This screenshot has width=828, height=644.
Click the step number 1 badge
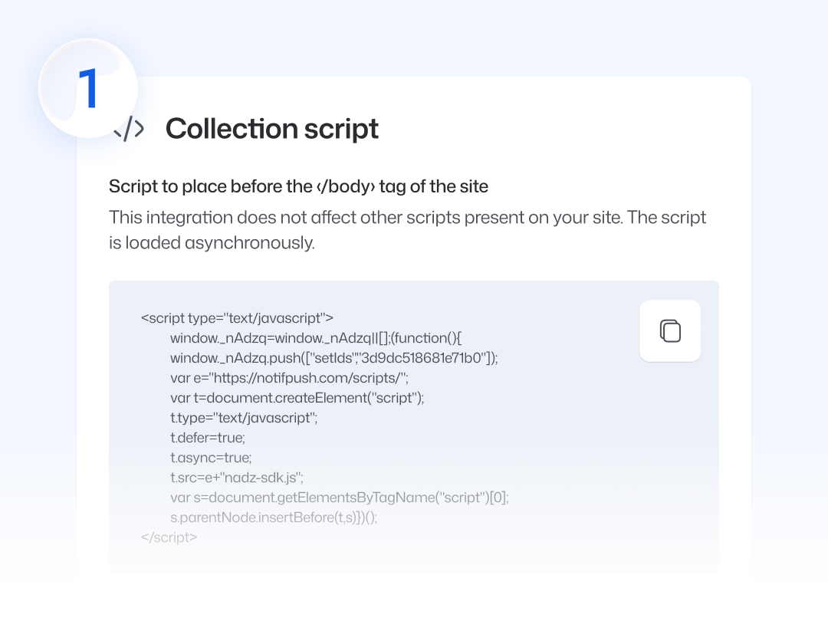pyautogui.click(x=88, y=88)
